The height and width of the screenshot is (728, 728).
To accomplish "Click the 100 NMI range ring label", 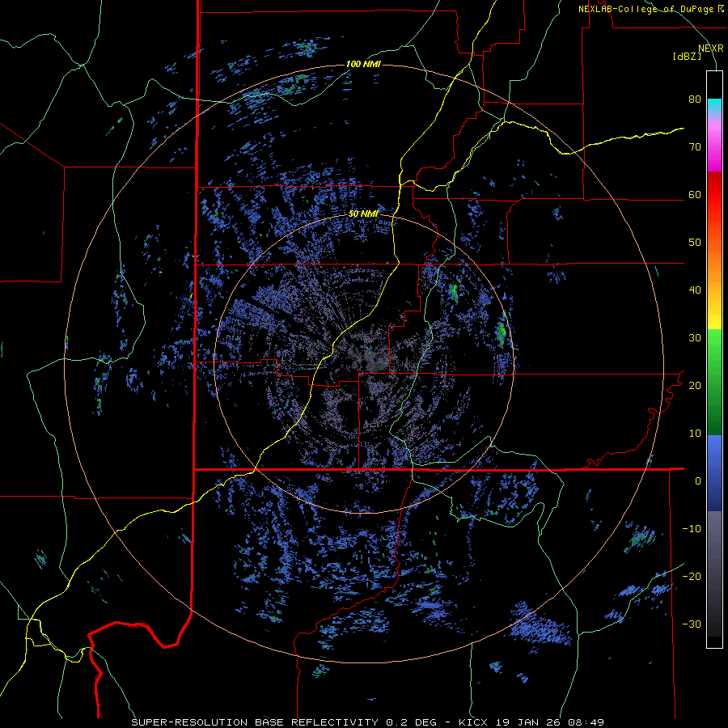I will point(363,64).
